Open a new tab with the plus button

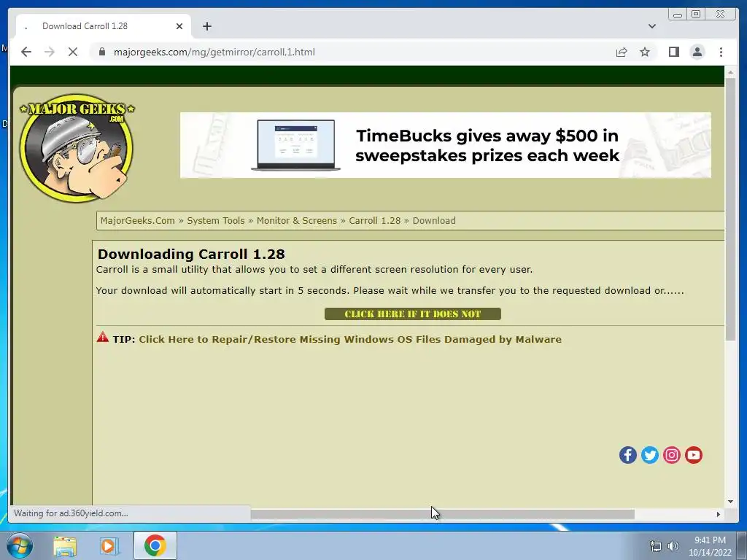click(x=206, y=26)
